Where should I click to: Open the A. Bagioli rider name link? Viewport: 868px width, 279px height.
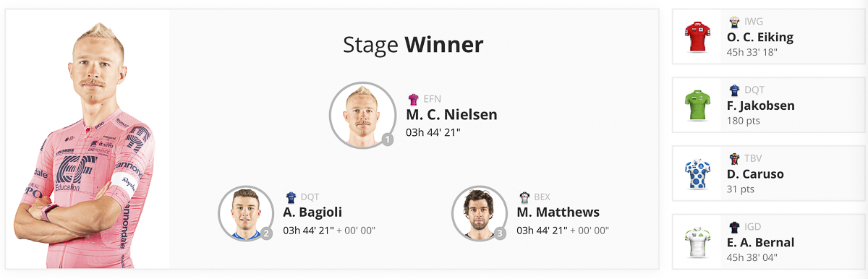point(312,212)
